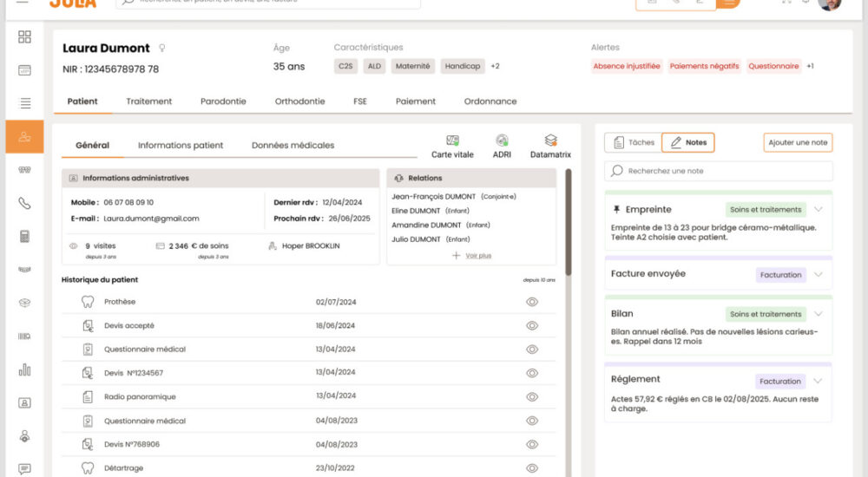Viewport: 868px width, 477px height.
Task: Click the Absence injustifiée alert tag
Action: point(627,67)
